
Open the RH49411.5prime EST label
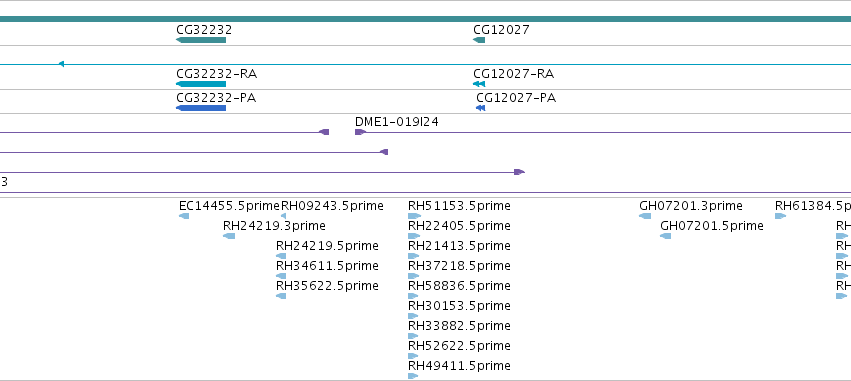pyautogui.click(x=459, y=365)
